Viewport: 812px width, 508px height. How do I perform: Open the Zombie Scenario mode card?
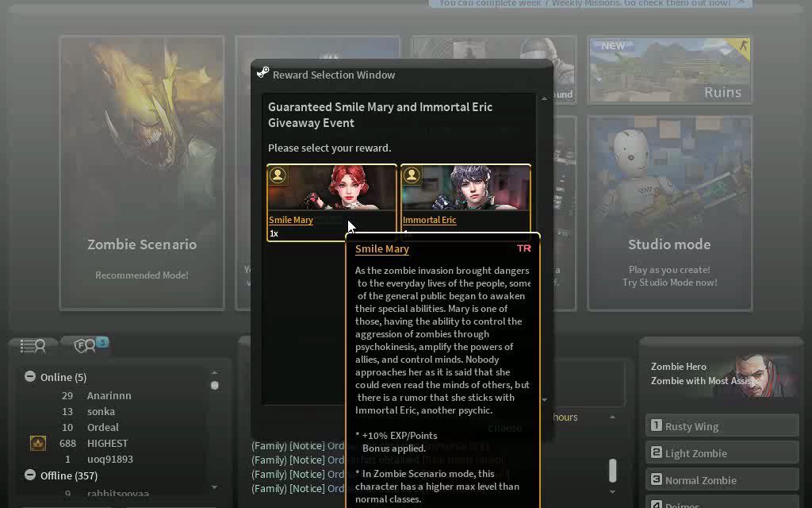point(142,173)
